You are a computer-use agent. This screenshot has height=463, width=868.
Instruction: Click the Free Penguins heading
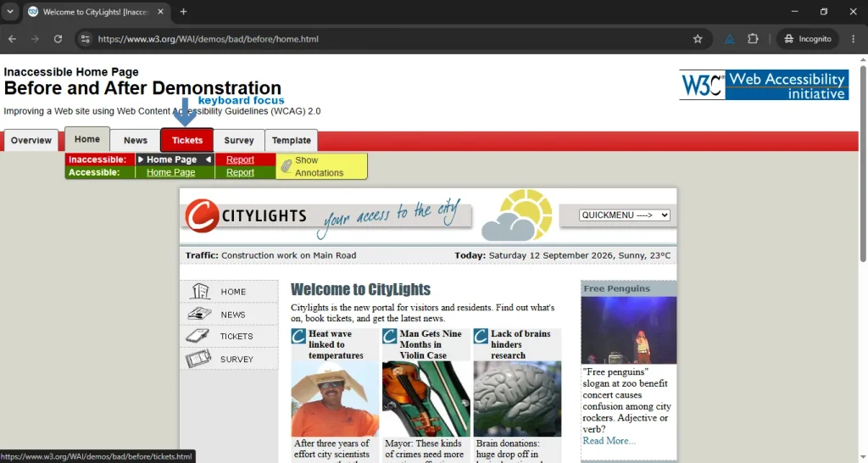click(x=617, y=288)
